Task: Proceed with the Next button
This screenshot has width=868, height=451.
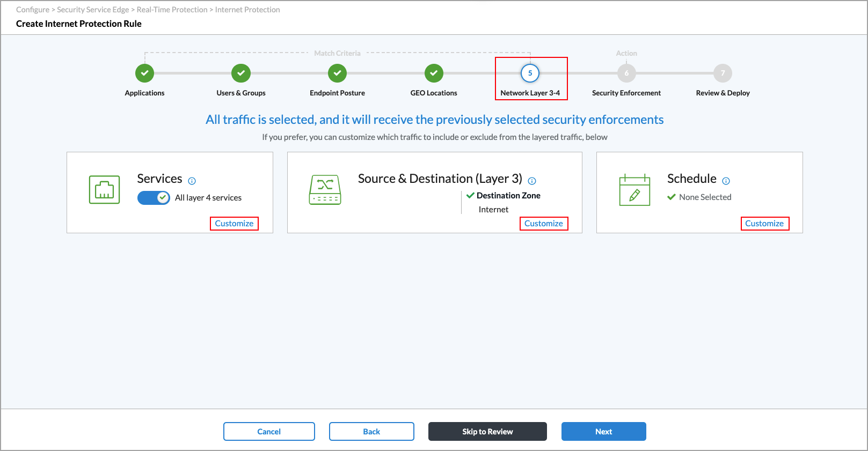Action: coord(604,432)
